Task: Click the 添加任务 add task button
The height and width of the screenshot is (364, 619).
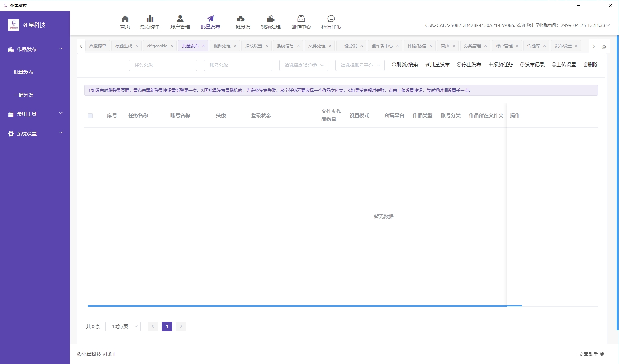Action: coord(501,65)
